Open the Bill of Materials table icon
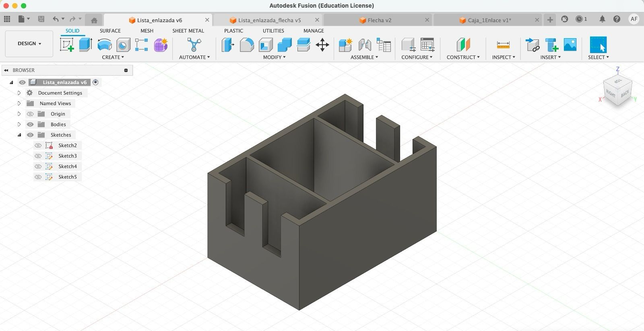Image resolution: width=644 pixels, height=331 pixels. [x=384, y=45]
